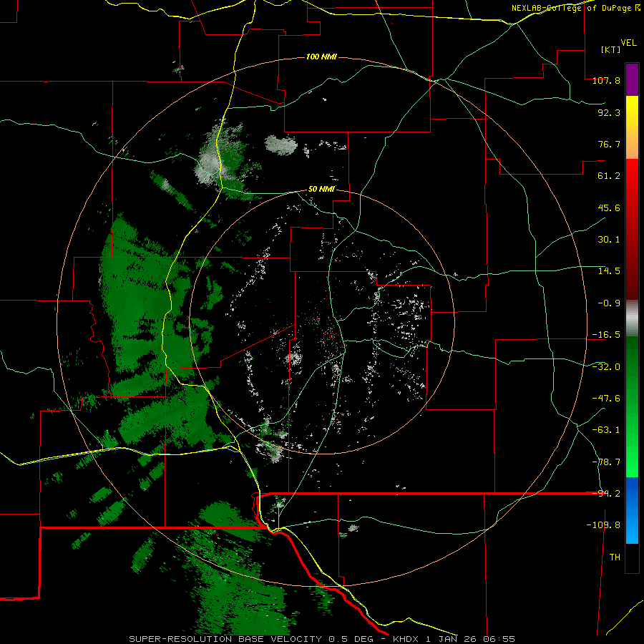Click the 92.3 velocity scale value
644x644 pixels.
click(x=609, y=112)
